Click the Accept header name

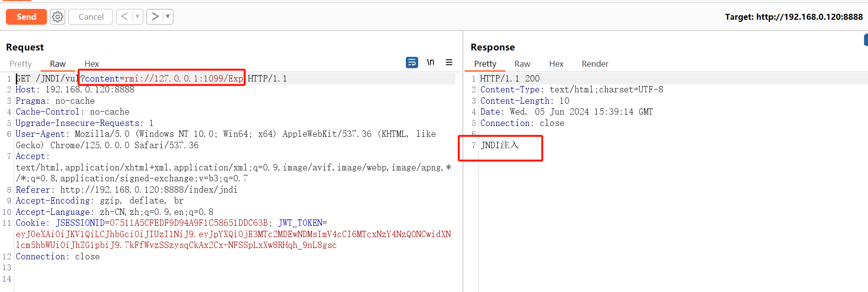point(31,156)
